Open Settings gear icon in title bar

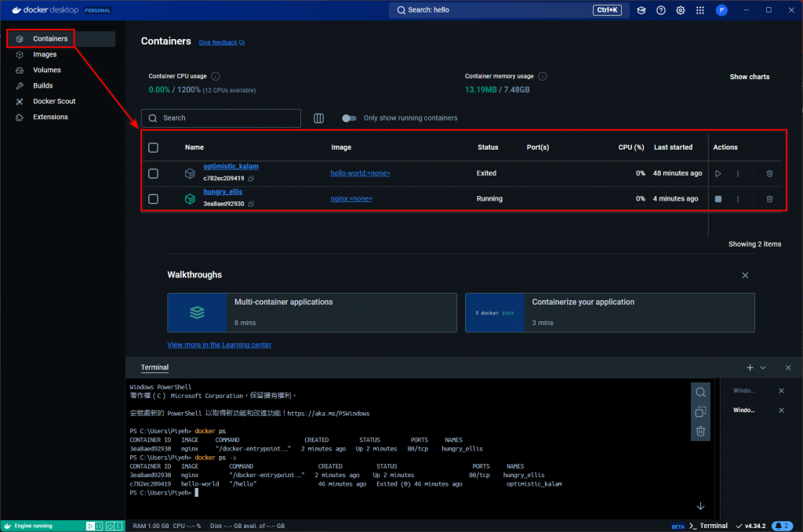click(680, 10)
